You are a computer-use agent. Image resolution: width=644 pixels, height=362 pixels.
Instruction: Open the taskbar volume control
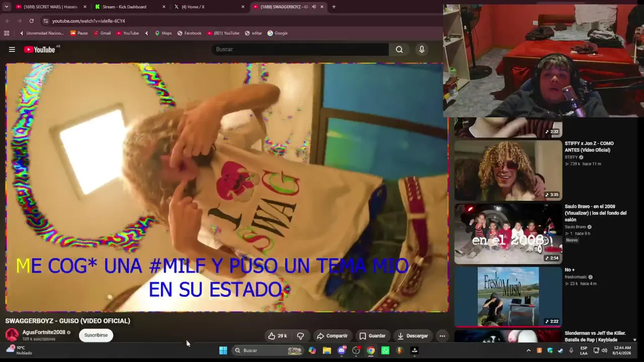tap(604, 350)
